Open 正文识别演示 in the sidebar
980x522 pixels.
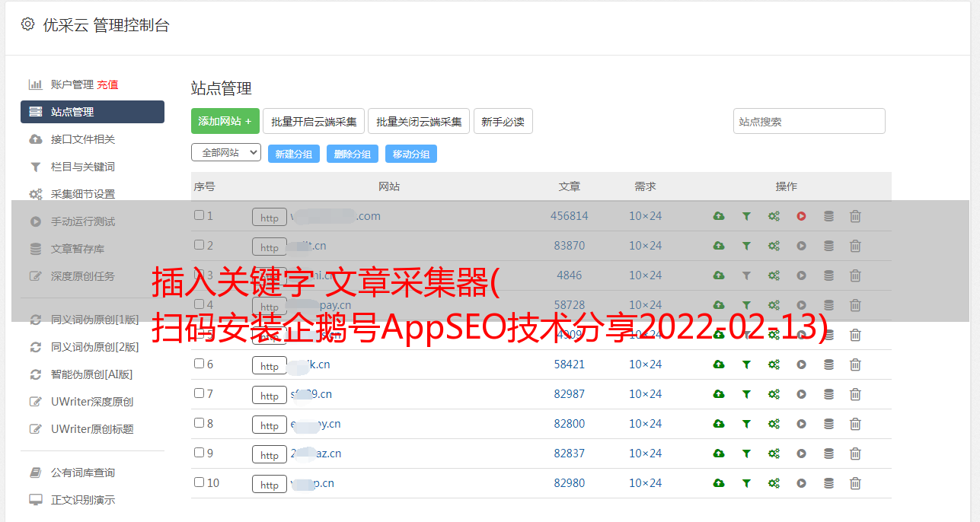coord(83,500)
